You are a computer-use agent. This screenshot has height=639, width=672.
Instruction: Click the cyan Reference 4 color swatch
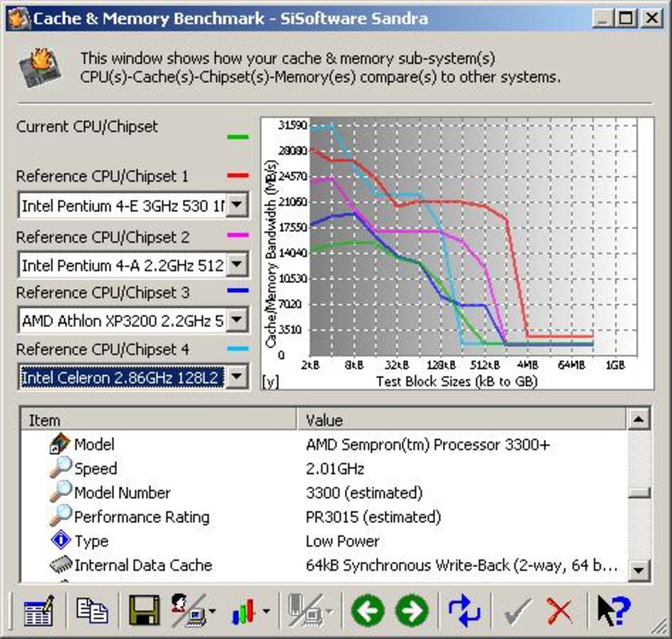[238, 348]
